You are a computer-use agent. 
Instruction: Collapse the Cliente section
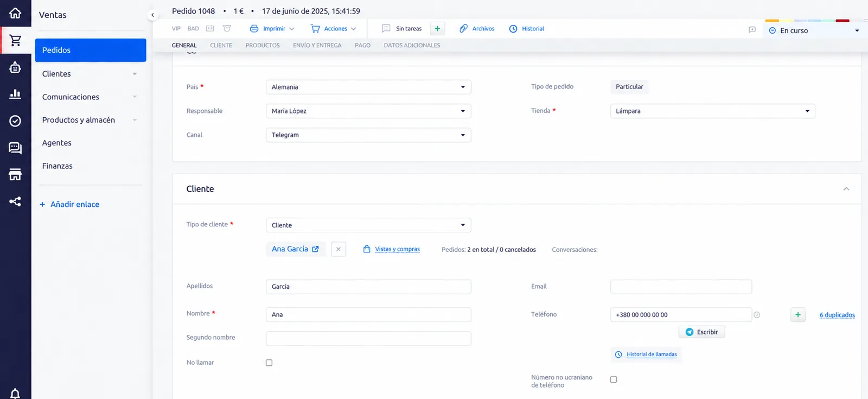[846, 189]
